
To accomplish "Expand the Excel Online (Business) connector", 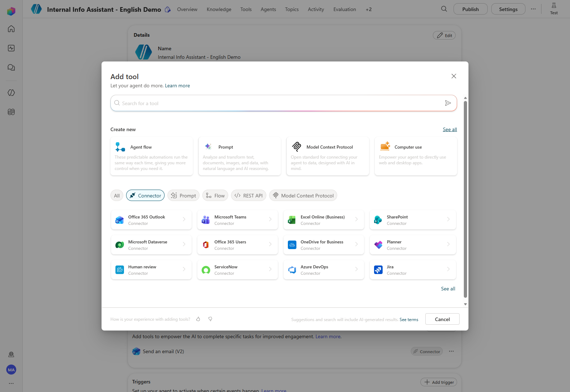I will (324, 220).
